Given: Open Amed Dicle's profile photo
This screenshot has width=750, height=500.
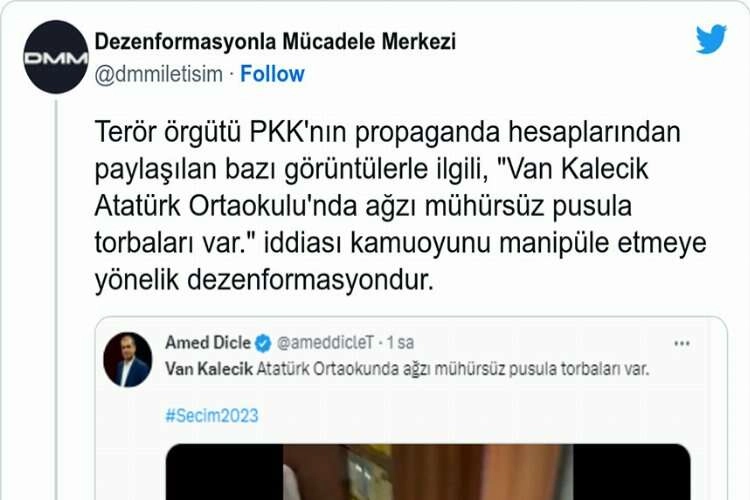Looking at the screenshot, I should [x=128, y=359].
